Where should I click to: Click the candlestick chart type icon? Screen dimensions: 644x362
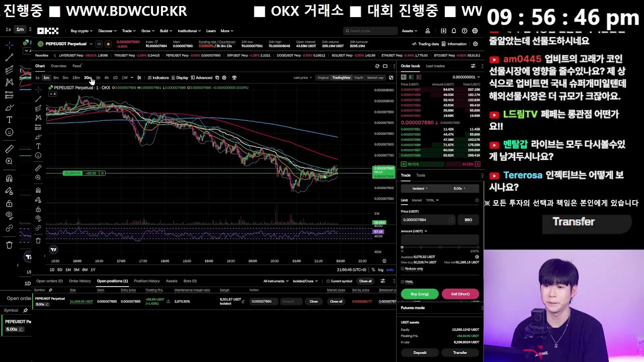[x=139, y=77]
